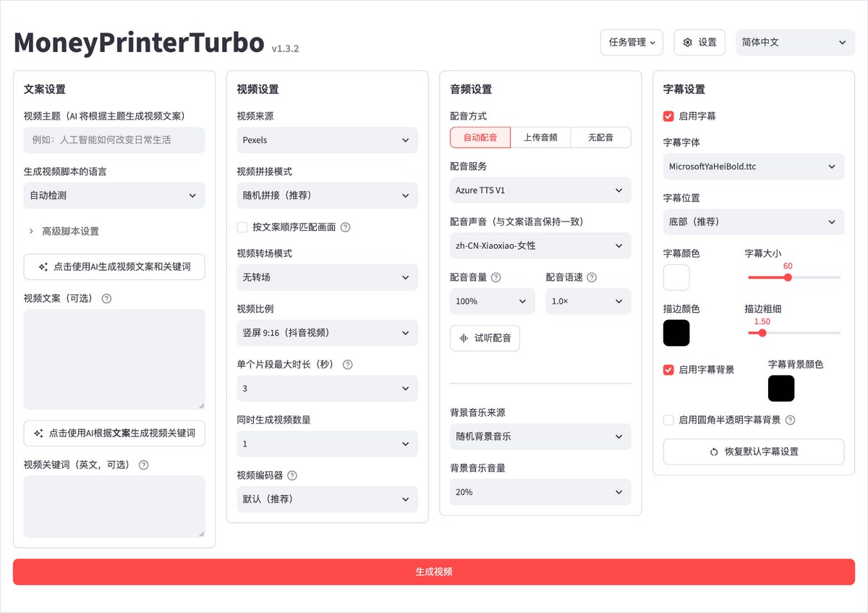This screenshot has width=868, height=613.
Task: Open 配音服务 dropdown showing Azure TTS V1
Action: [540, 190]
